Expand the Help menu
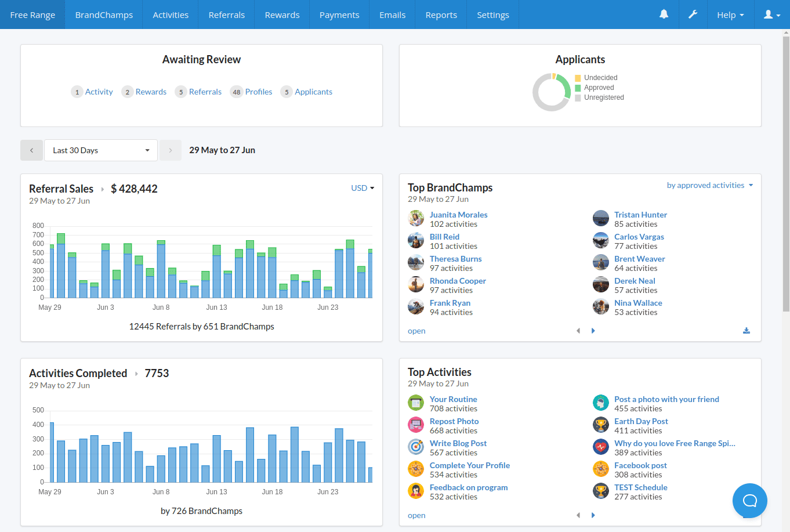Viewport: 790px width, 532px height. tap(730, 15)
